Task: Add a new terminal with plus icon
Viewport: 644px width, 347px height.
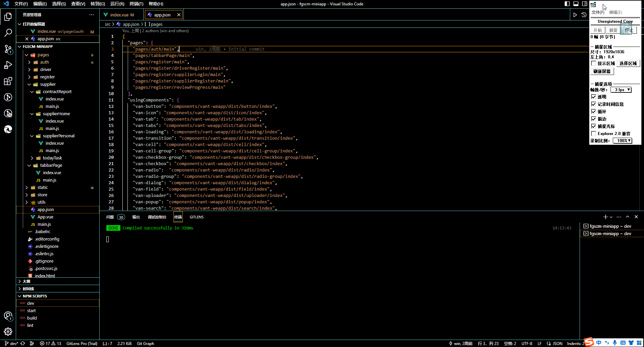Action: pyautogui.click(x=605, y=217)
